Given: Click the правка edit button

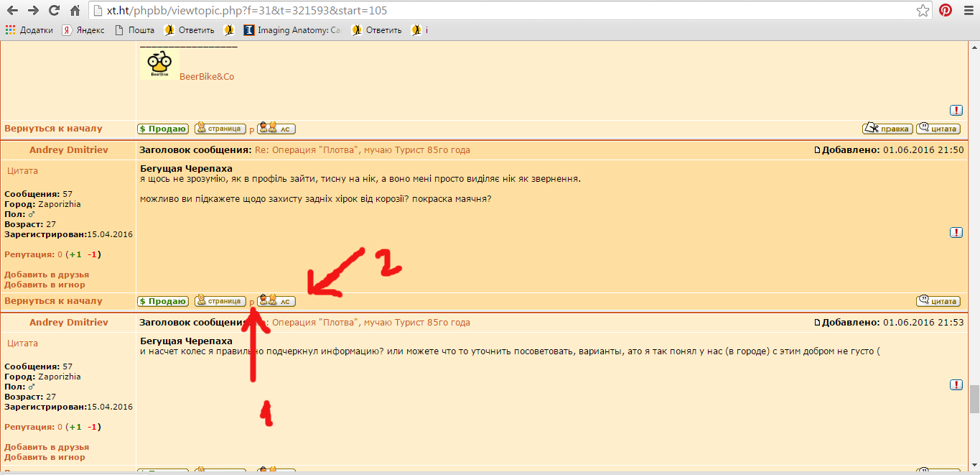Looking at the screenshot, I should [x=887, y=129].
